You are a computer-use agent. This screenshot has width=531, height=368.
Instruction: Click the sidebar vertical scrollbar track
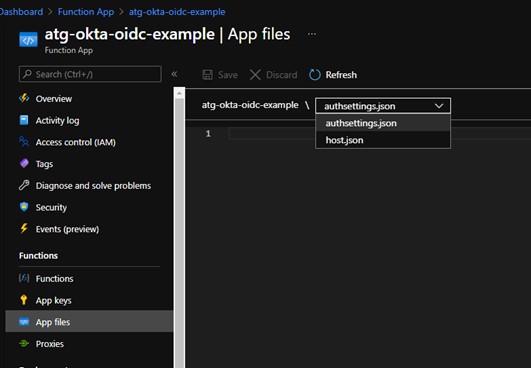pos(179,233)
